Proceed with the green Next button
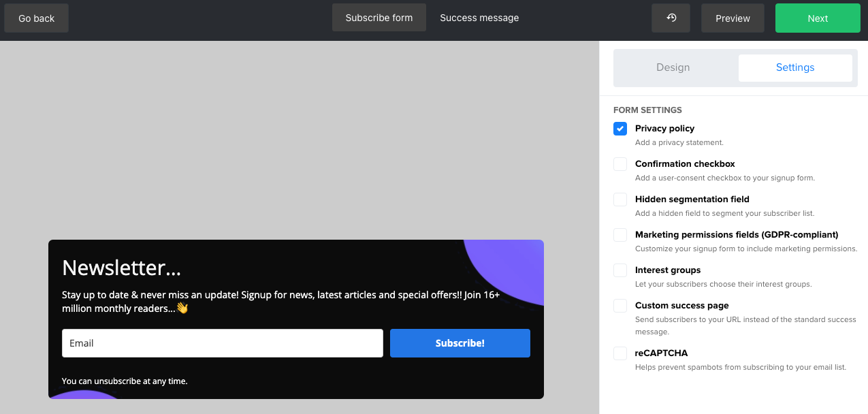This screenshot has width=868, height=414. pos(818,18)
